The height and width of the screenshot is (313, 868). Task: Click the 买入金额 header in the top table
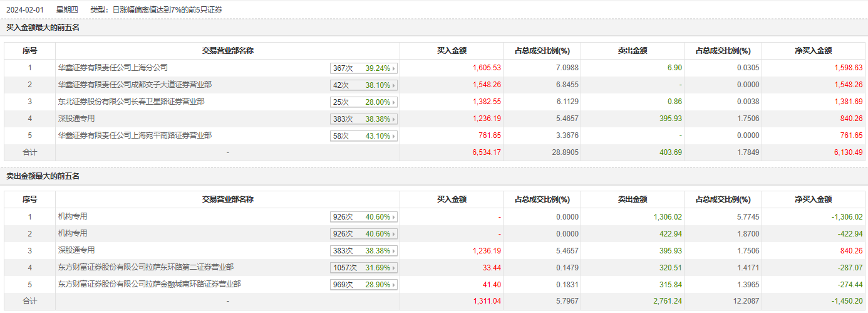(x=451, y=51)
